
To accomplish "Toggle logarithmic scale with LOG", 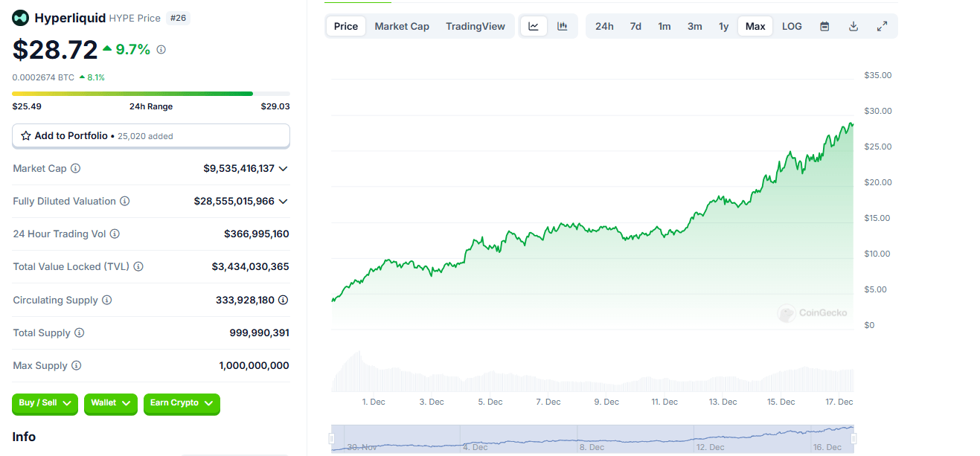I will click(x=791, y=25).
